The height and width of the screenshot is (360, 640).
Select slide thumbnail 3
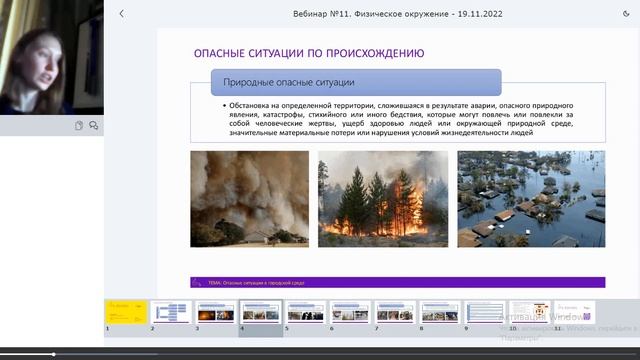[216, 312]
